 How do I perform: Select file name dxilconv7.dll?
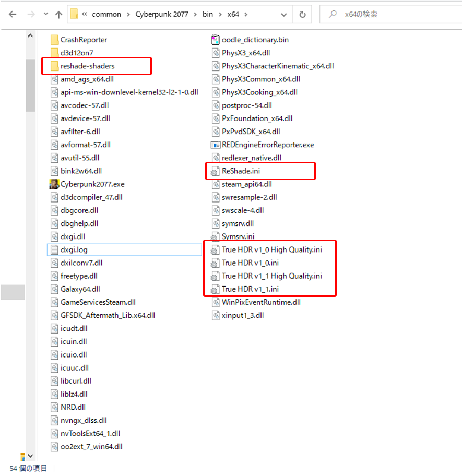pos(81,263)
